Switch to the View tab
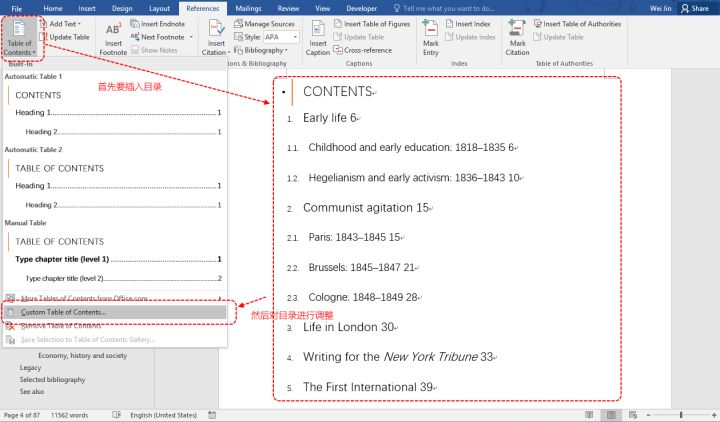The height and width of the screenshot is (422, 720). click(322, 8)
